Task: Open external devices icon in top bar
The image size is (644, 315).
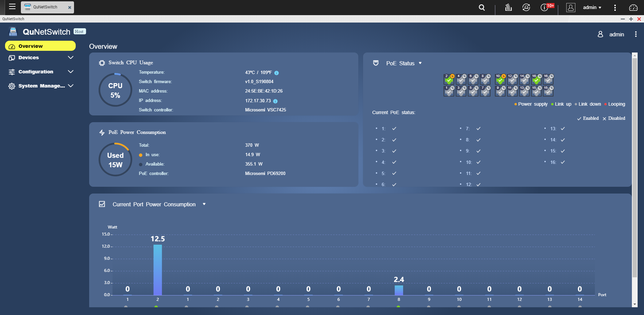Action: tap(526, 7)
